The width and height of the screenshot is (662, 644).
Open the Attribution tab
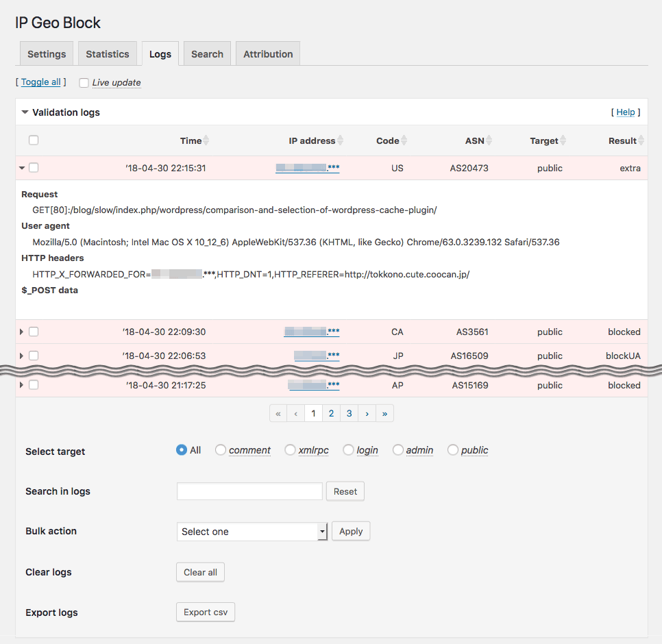[x=268, y=54]
